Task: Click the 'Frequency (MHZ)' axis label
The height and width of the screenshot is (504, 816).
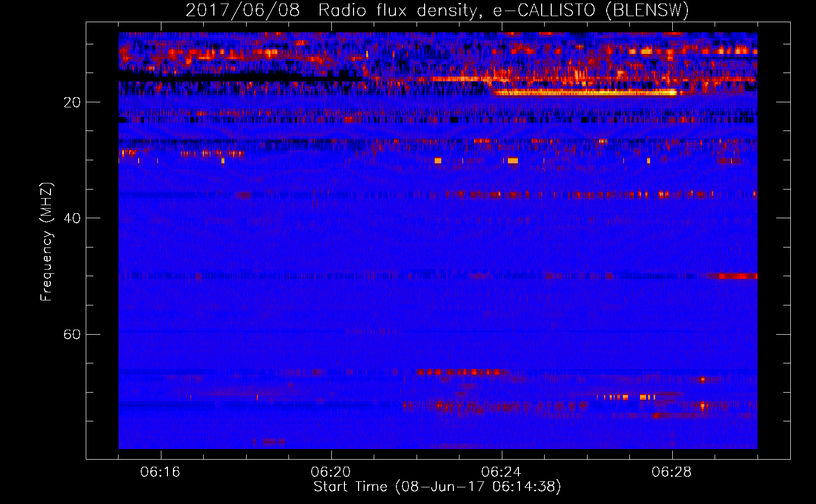Action: click(46, 242)
